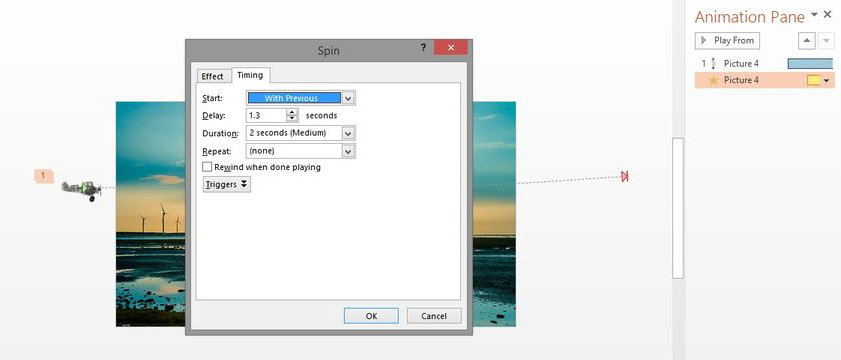The height and width of the screenshot is (360, 841).
Task: Switch to the Effect tab
Action: tap(212, 76)
